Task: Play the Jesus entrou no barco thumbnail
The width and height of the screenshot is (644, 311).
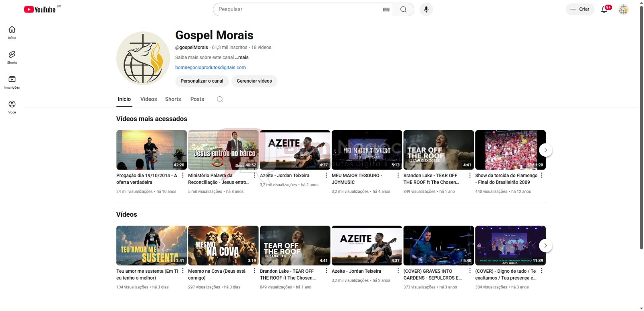Action: pos(223,150)
